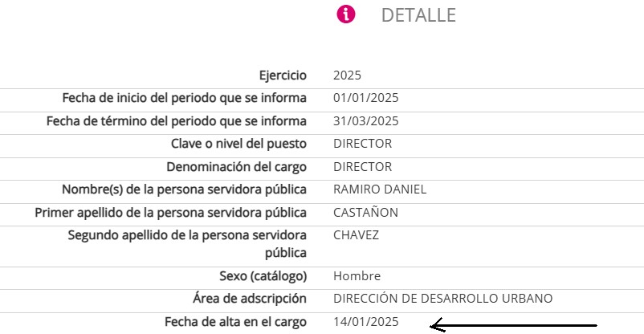This screenshot has width=644, height=334.
Task: Click the pink info icon
Action: tap(345, 14)
